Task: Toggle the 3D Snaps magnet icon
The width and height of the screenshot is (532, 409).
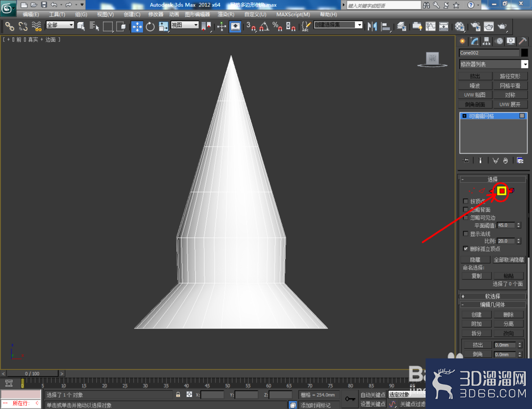Action: pos(251,27)
